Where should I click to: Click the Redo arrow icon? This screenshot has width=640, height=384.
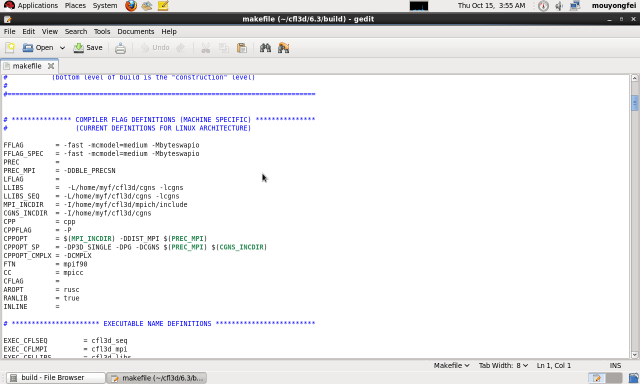181,48
